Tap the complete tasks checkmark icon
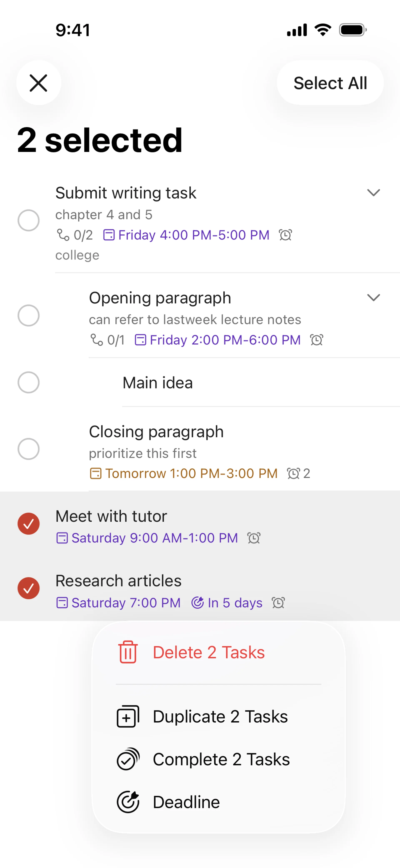Viewport: 400px width, 868px height. coord(128,759)
